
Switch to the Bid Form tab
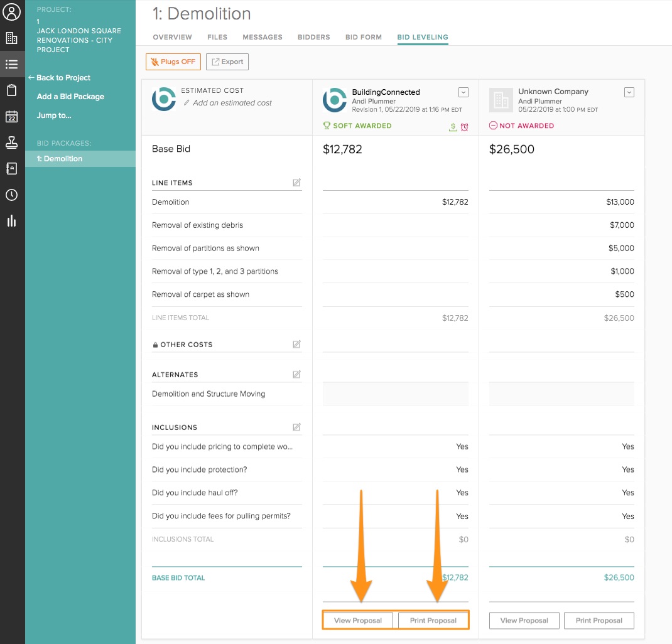pyautogui.click(x=364, y=37)
